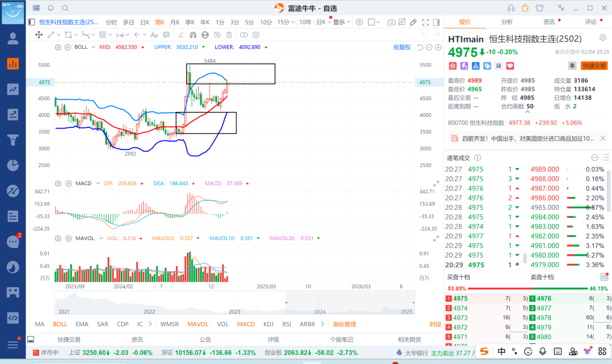612x364 pixels.
Task: Toggle the sync drawings icon
Action: pos(205,35)
